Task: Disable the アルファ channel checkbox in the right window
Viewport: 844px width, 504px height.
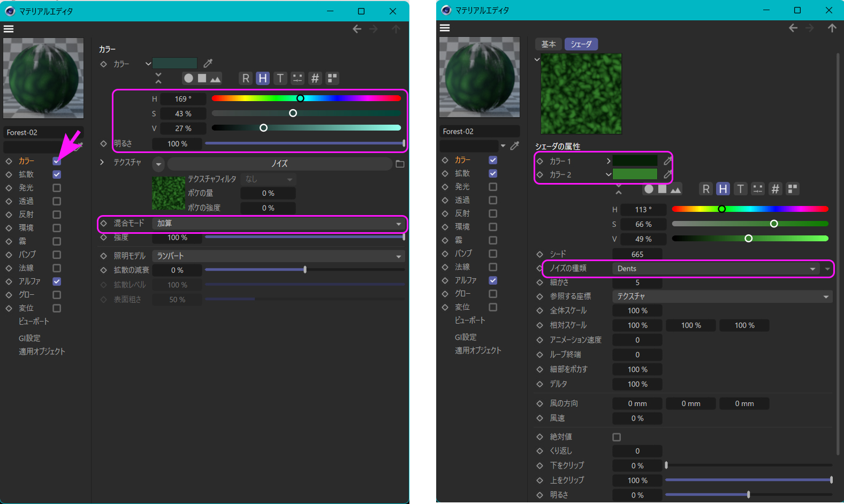Action: click(x=493, y=280)
